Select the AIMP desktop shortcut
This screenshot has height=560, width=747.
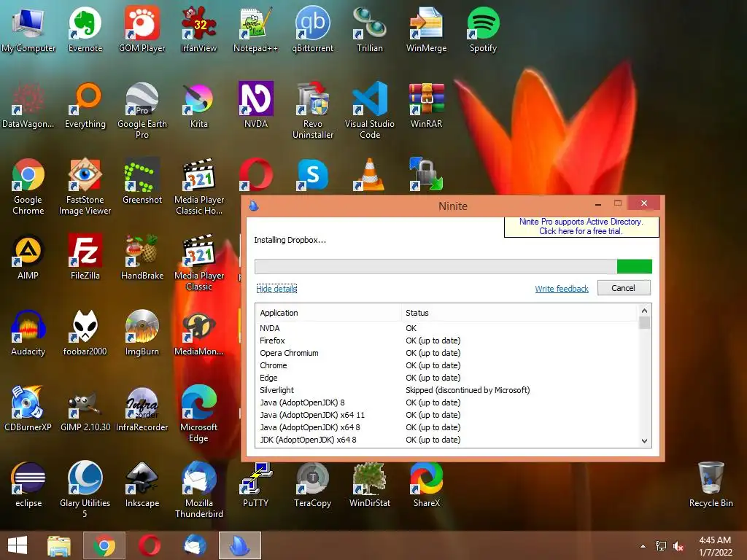click(x=28, y=257)
